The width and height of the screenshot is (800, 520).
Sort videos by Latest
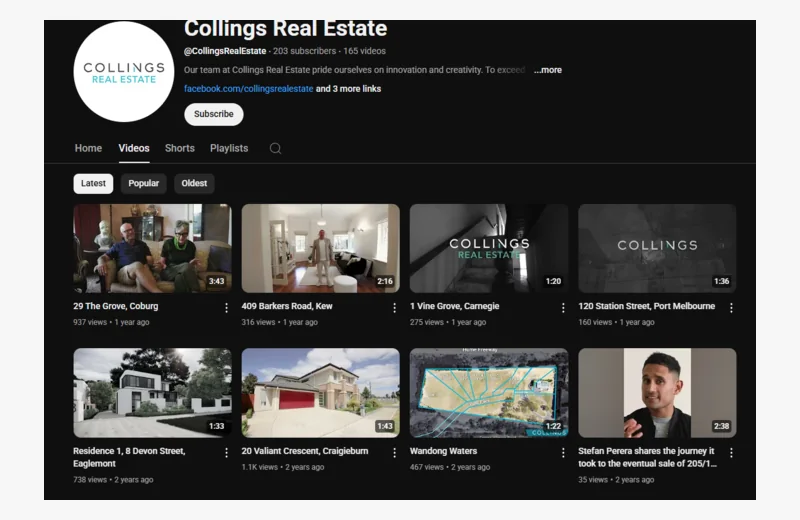coord(93,183)
